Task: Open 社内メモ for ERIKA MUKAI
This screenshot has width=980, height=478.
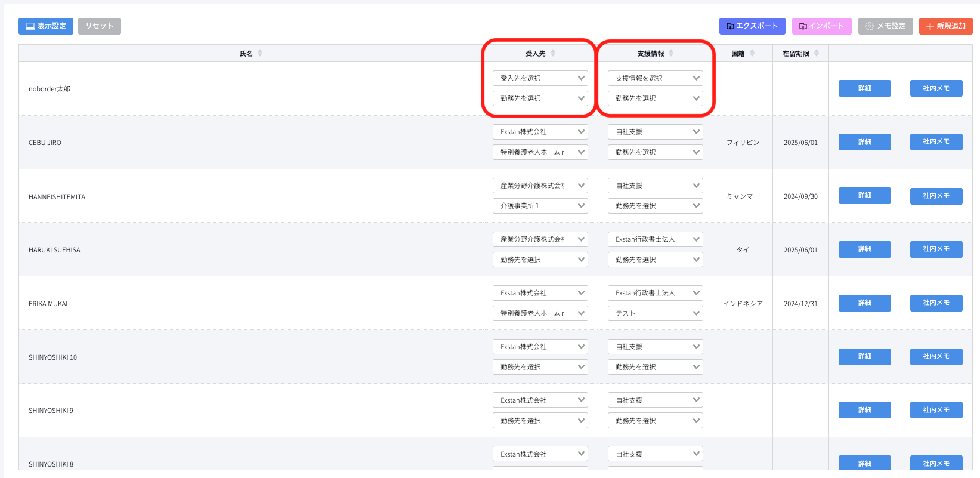Action: click(x=936, y=303)
